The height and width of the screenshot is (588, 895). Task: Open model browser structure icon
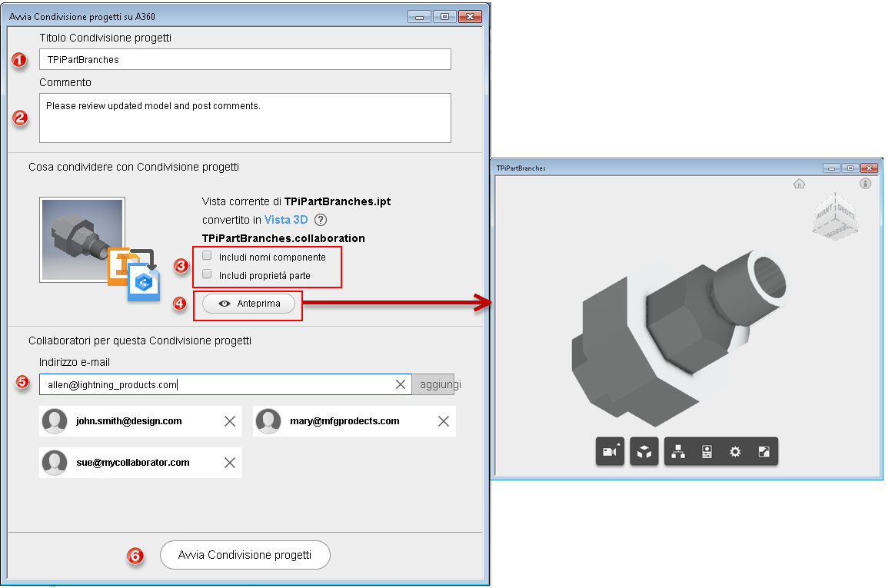click(678, 452)
